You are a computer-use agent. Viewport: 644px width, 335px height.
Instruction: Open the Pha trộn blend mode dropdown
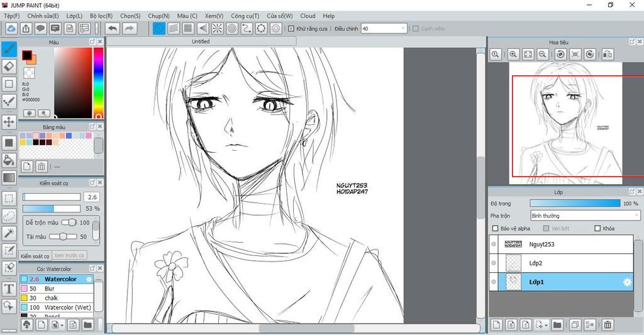point(586,216)
